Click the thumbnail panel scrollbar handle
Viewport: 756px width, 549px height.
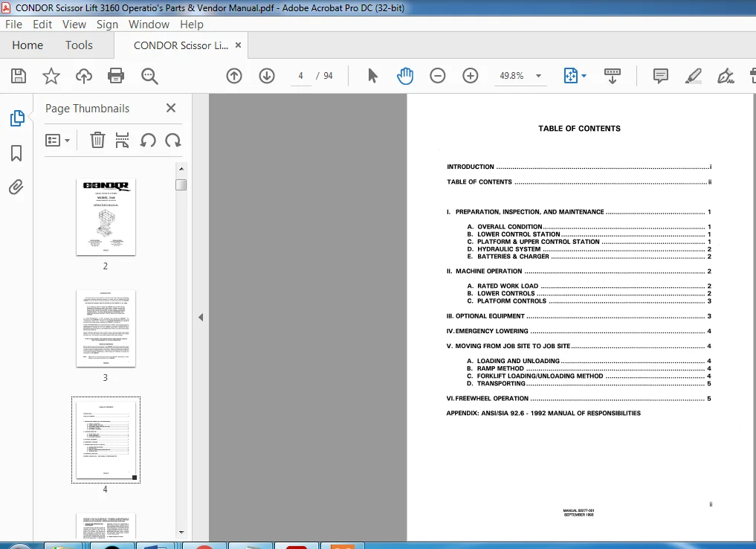click(x=181, y=184)
